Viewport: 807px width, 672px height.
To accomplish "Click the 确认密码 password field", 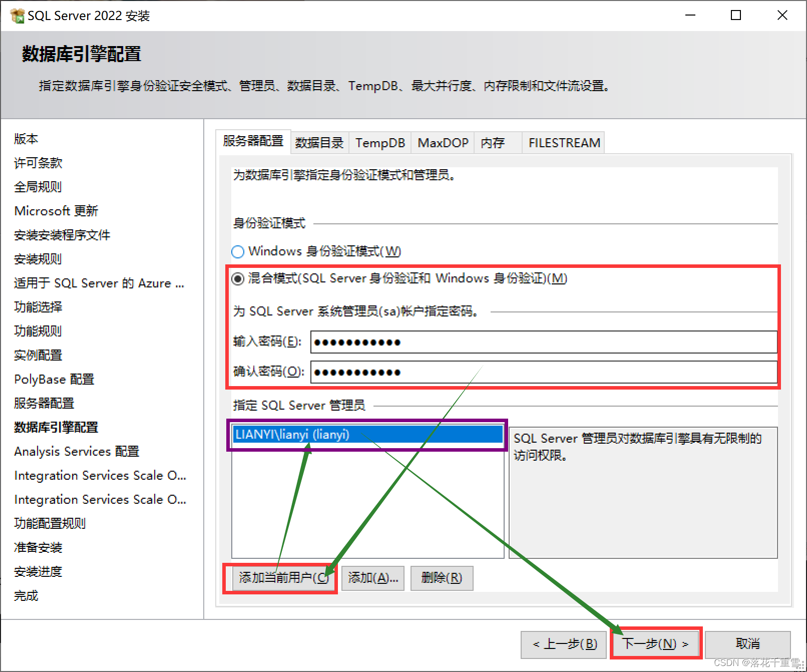I will click(544, 372).
